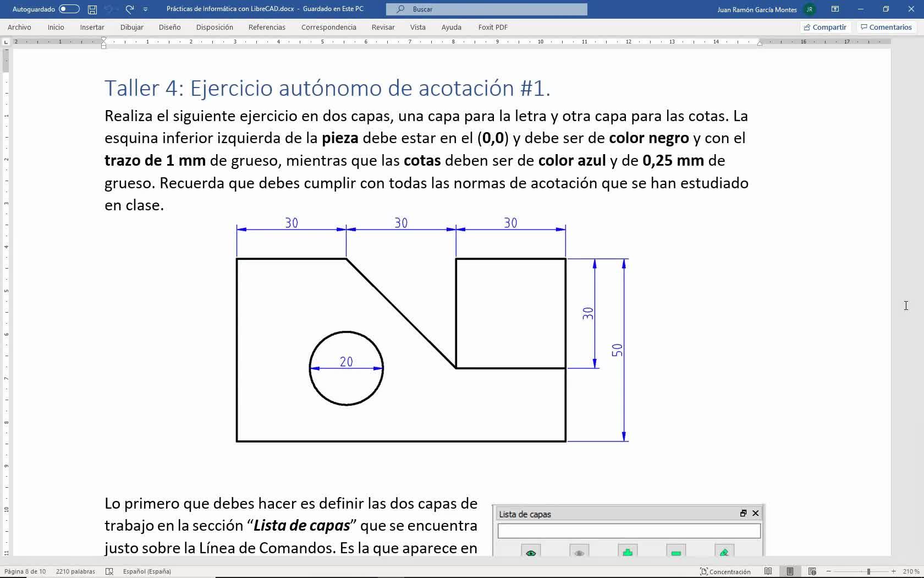Click the Redo arrow icon
Viewport: 924px width, 578px height.
[130, 9]
